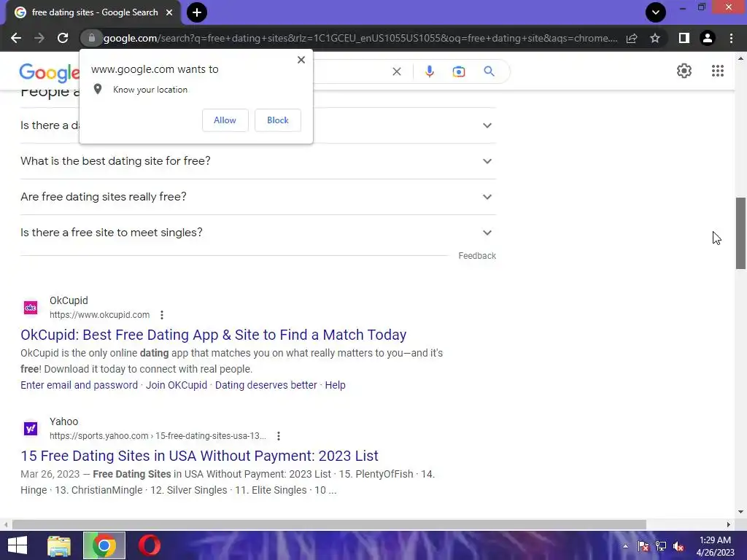This screenshot has height=560, width=747.
Task: View site information lock icon
Action: (x=91, y=38)
